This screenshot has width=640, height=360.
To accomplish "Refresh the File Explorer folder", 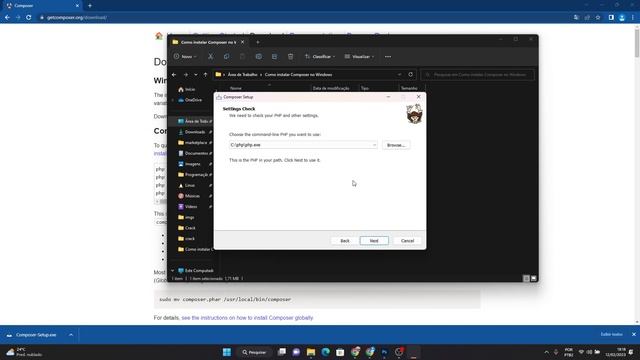I will 411,75.
